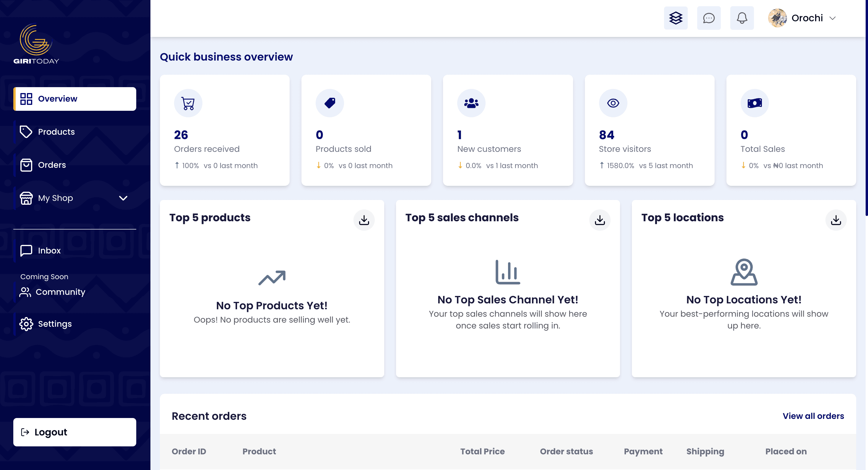Expand the My Shop chevron
Screen dimensions: 868x470
tap(123, 198)
